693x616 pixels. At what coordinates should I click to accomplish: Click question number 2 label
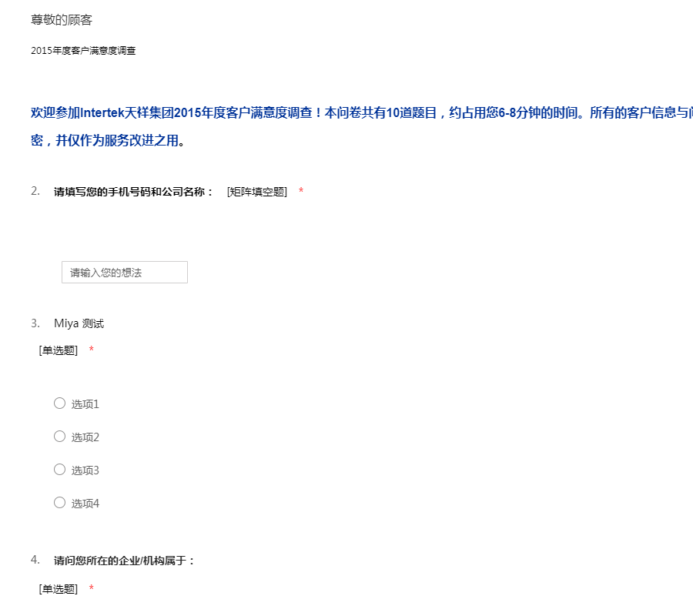click(x=35, y=191)
